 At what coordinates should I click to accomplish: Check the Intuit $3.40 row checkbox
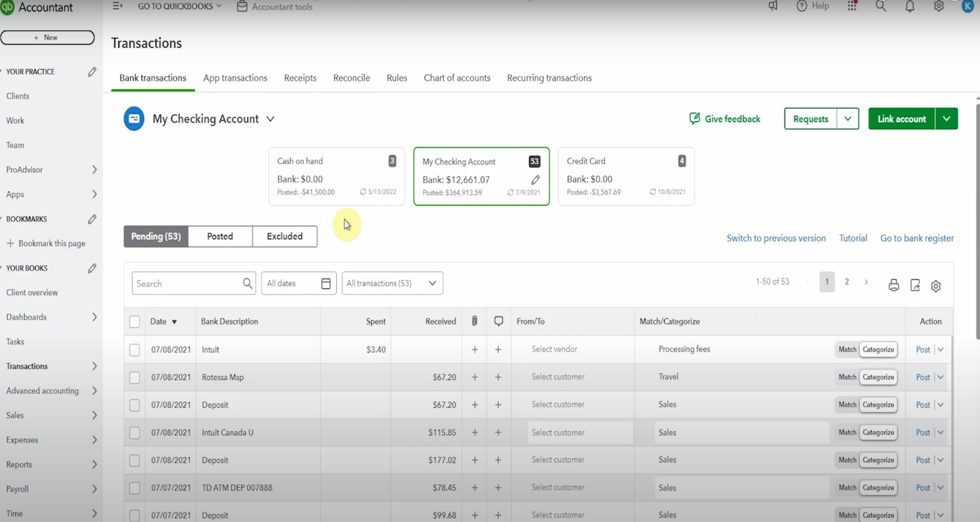pos(135,350)
